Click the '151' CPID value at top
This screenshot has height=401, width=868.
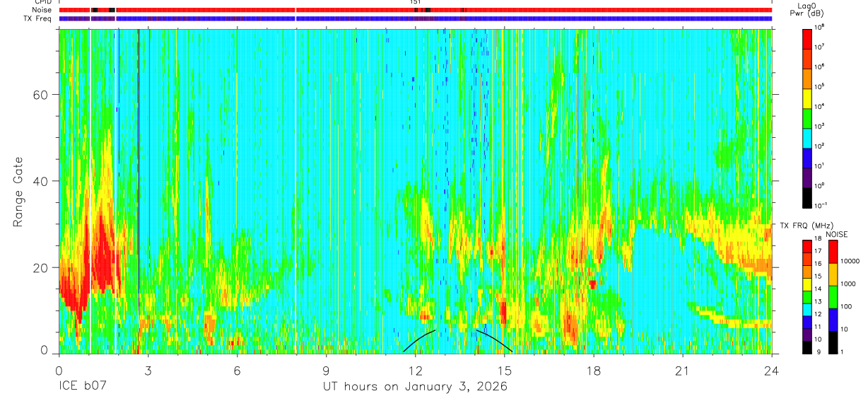[x=415, y=2]
